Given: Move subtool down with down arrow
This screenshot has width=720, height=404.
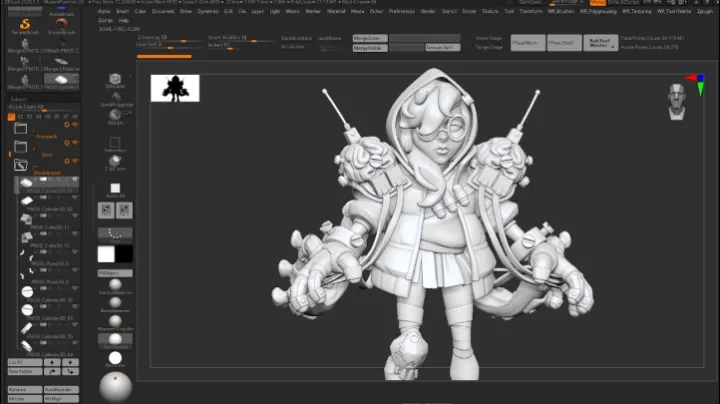Looking at the screenshot, I should 70,362.
